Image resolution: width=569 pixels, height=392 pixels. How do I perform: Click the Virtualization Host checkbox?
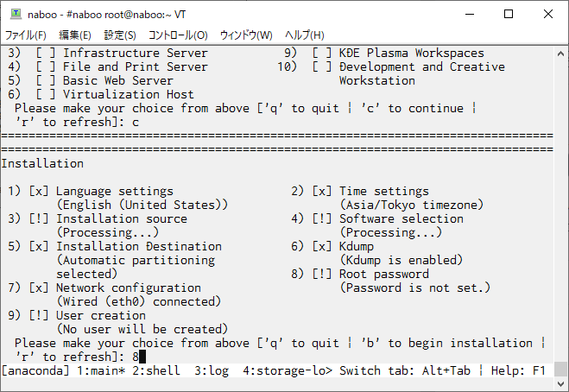[46, 94]
